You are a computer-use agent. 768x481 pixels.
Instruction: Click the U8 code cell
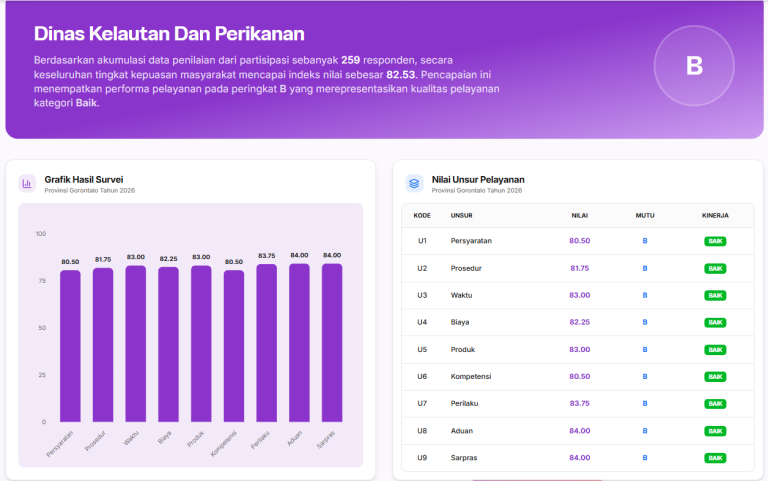point(422,431)
